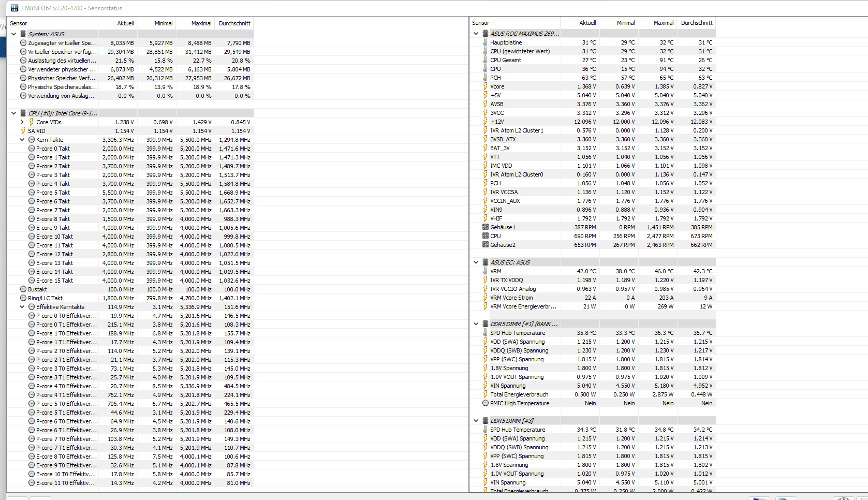Image resolution: width=868 pixels, height=500 pixels.
Task: Click the clock icon beside P-core 0 Takt
Action: coord(32,149)
